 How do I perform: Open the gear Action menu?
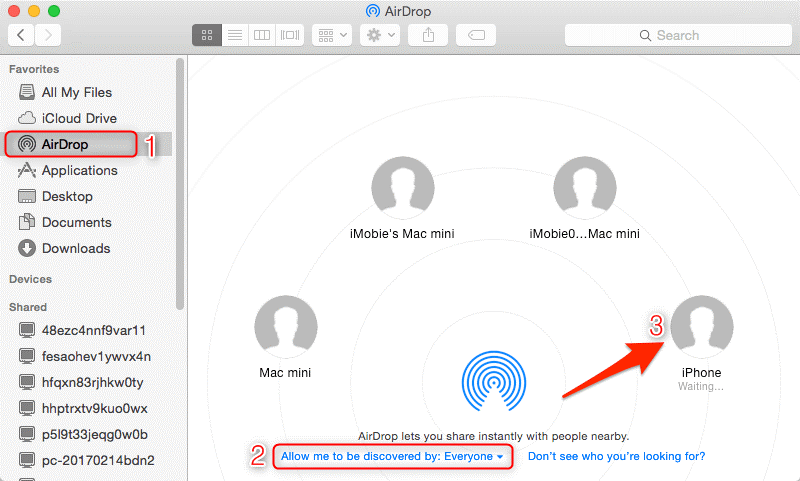coord(380,35)
